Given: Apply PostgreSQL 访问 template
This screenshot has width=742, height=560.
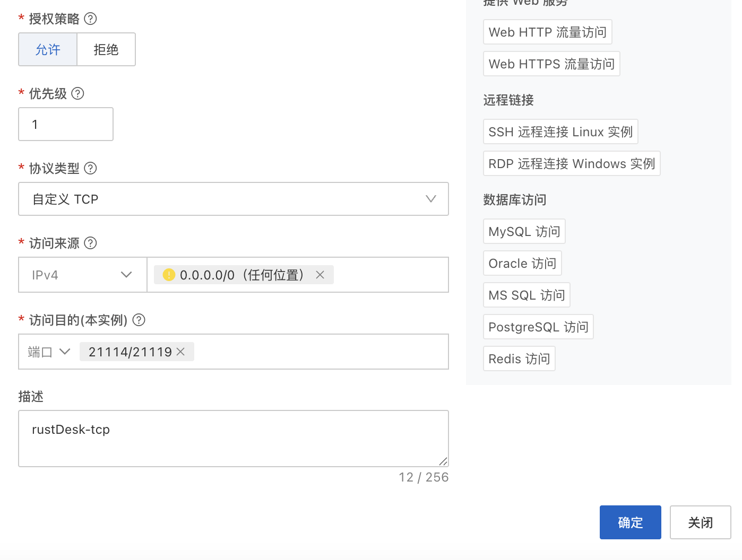Looking at the screenshot, I should tap(538, 327).
